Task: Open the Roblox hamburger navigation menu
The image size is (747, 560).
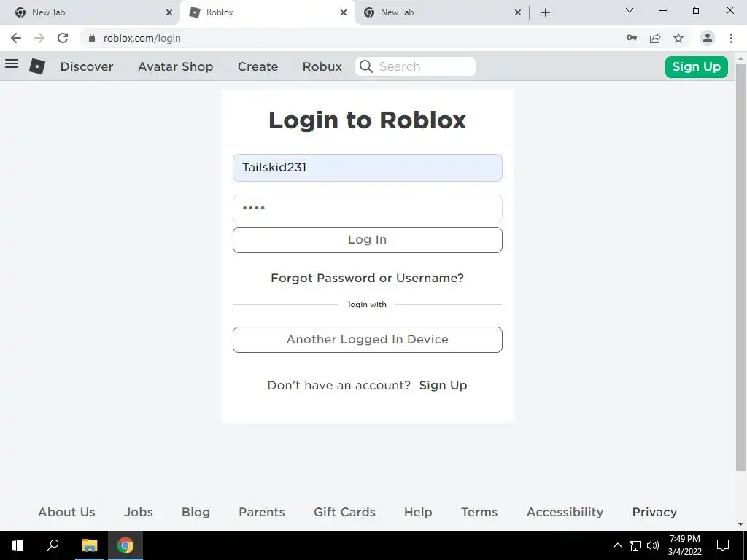Action: 12,64
